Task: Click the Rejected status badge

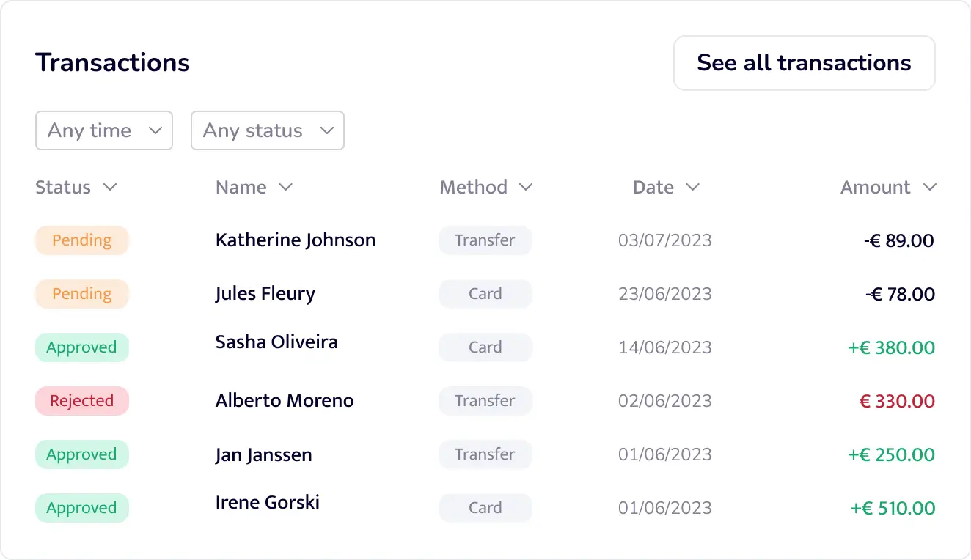Action: tap(81, 401)
